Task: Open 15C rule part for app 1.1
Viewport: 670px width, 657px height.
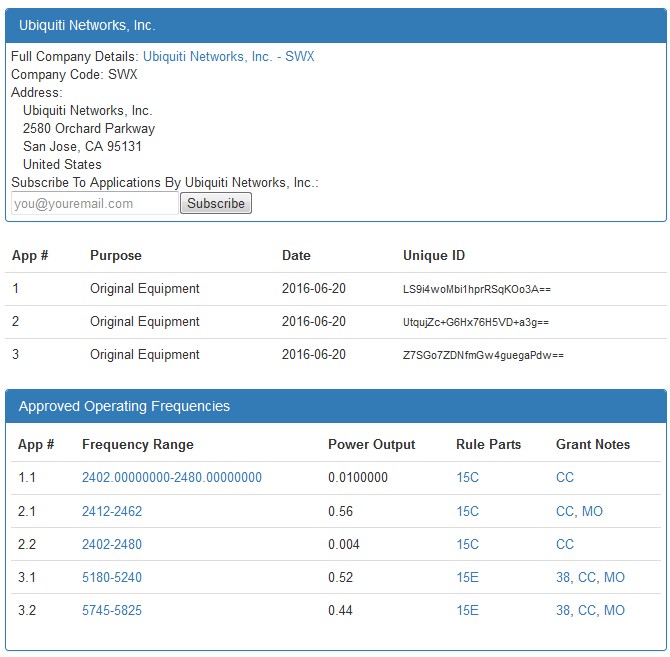Action: (x=467, y=477)
